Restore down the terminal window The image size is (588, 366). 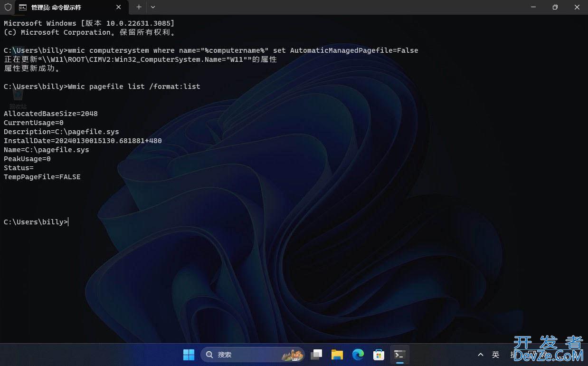pos(555,7)
